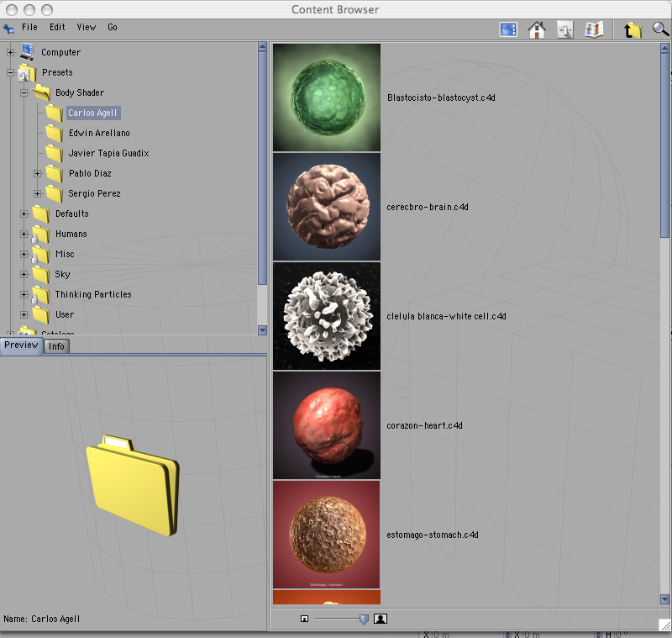Click the Blastocisto-blastocyst.c4d file name
Viewport: 672px width, 638px height.
[x=441, y=98]
